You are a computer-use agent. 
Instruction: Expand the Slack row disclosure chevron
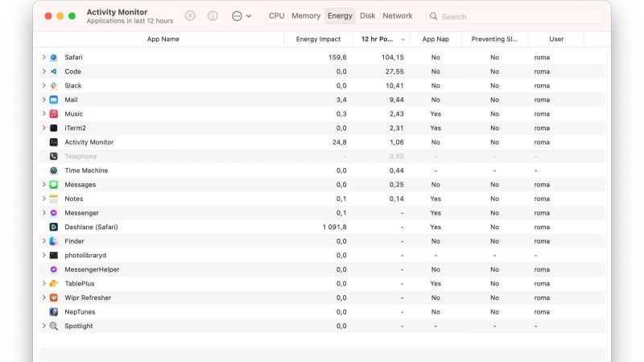(44, 86)
